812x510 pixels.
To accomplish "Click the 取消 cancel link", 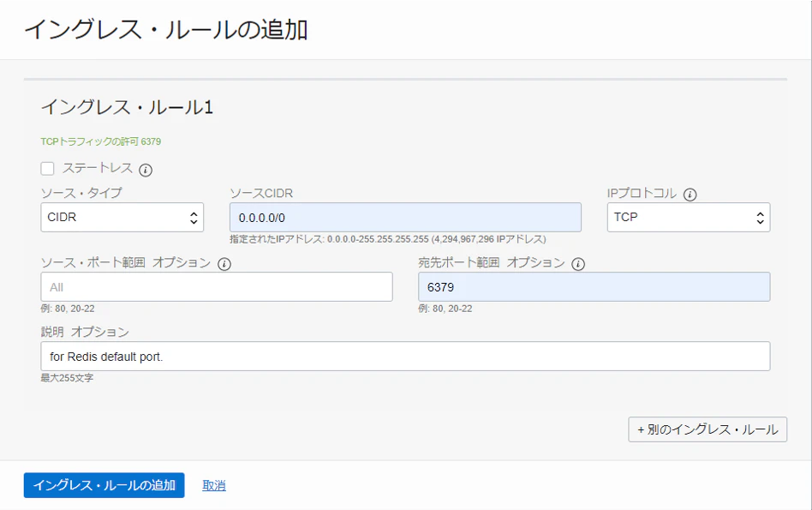I will 213,485.
